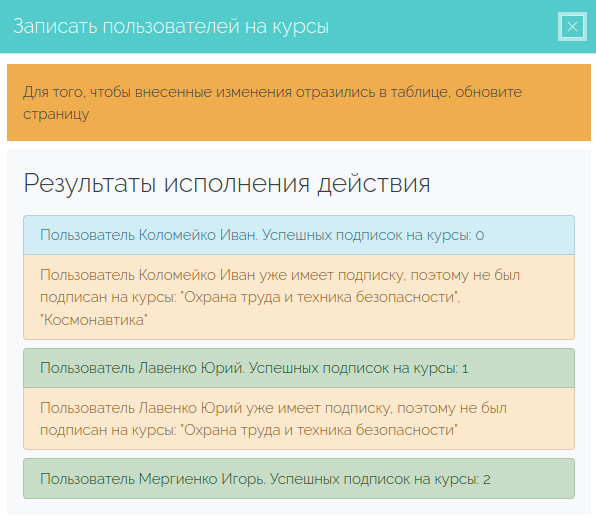The width and height of the screenshot is (596, 529).
Task: Expand the Лавенко Юрий result header
Action: pos(299,368)
